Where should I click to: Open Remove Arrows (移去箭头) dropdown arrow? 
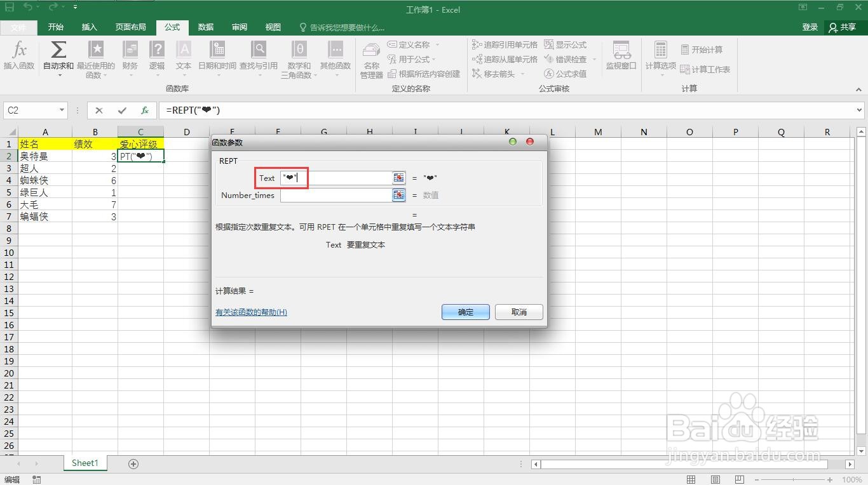522,74
